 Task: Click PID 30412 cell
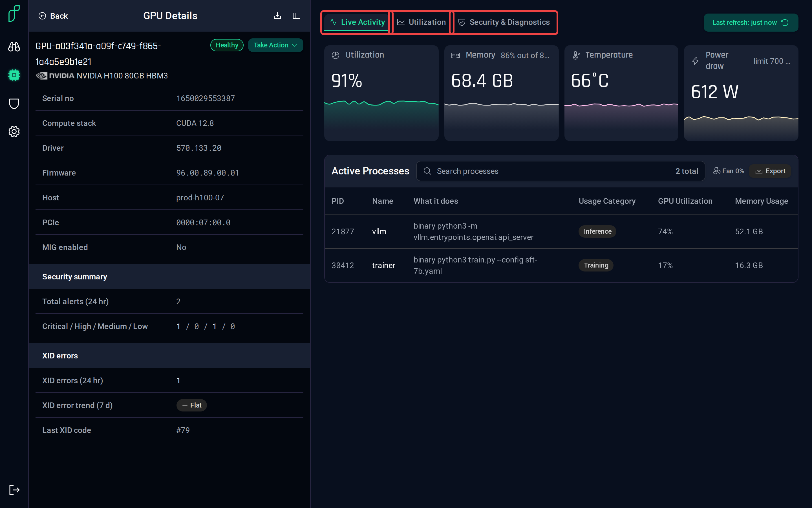coord(343,265)
